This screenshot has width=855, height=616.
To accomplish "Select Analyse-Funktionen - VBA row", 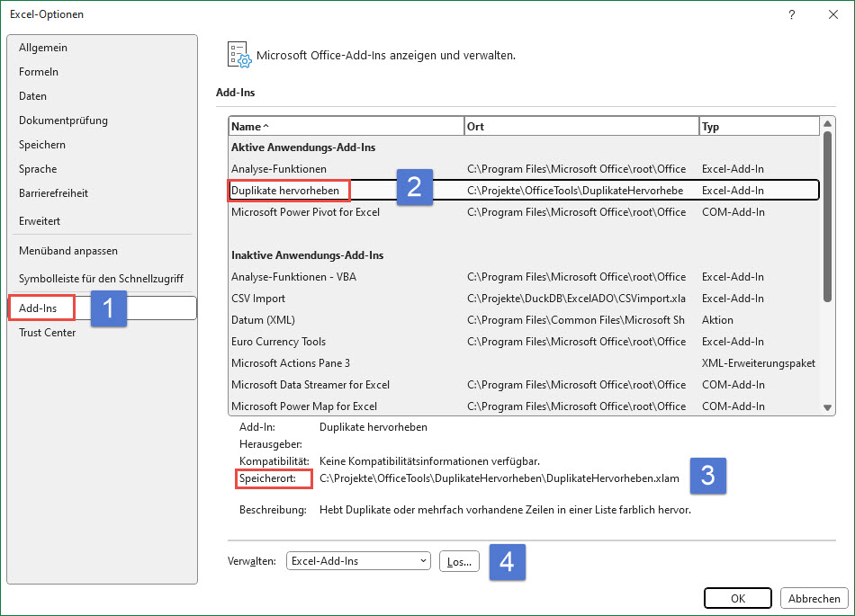I will tap(524, 277).
